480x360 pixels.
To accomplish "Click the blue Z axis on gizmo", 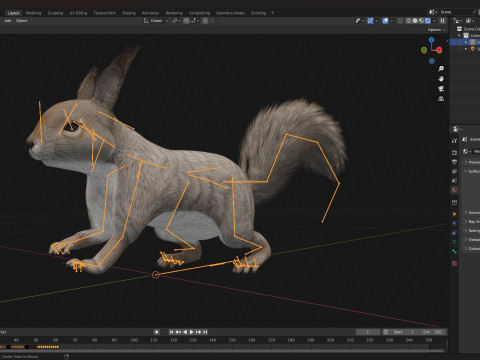I will click(x=432, y=40).
